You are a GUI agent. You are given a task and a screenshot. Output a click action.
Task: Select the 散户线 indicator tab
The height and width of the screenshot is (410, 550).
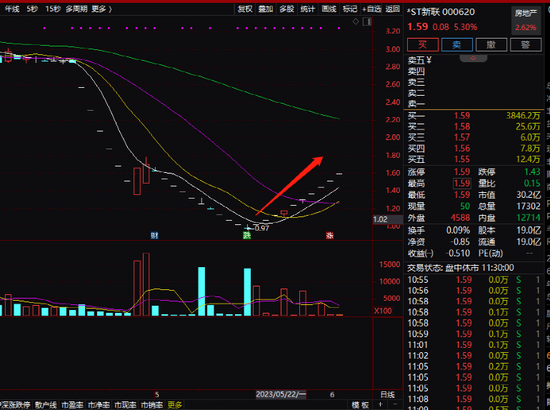pos(46,405)
